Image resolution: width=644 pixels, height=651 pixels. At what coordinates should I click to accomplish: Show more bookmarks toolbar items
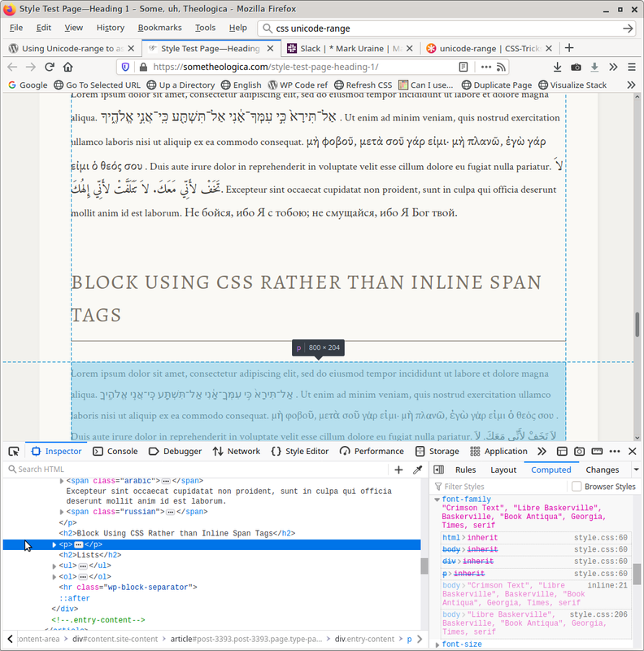(x=631, y=85)
